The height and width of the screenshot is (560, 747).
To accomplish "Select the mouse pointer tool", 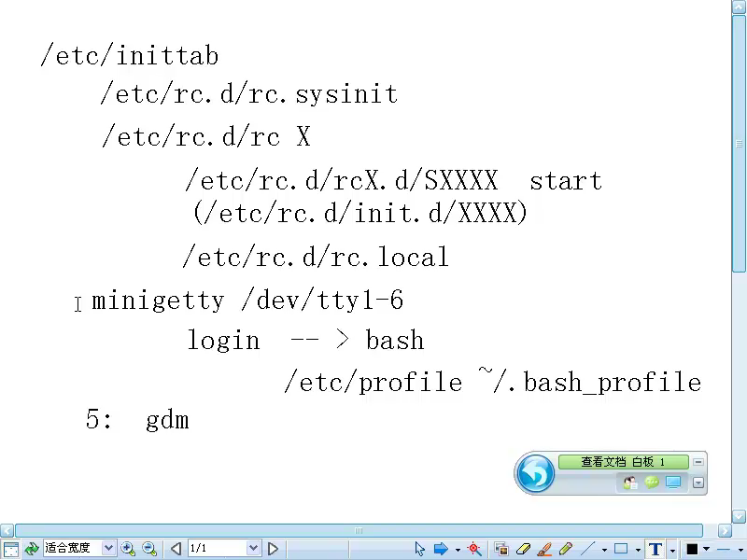I will click(x=419, y=549).
